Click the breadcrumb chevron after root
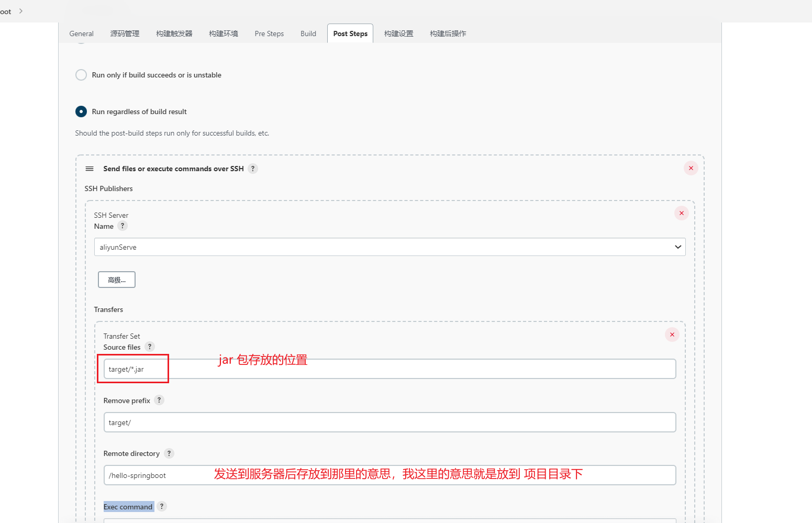This screenshot has width=812, height=523. point(21,11)
